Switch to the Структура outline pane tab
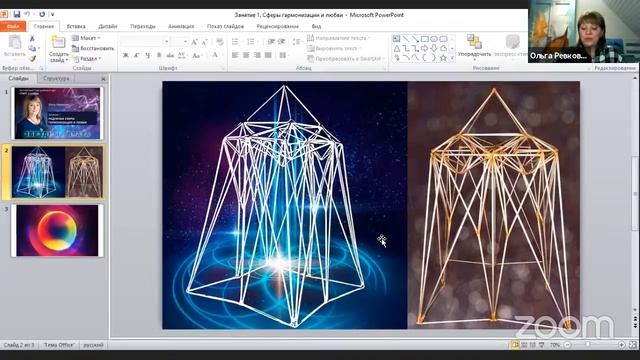640x360 pixels. coord(56,78)
